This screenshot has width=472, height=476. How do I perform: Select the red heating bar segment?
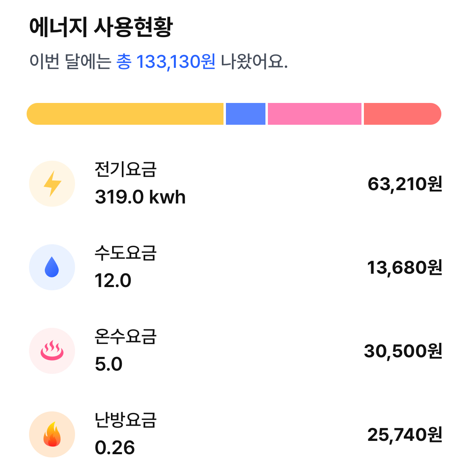click(x=402, y=114)
